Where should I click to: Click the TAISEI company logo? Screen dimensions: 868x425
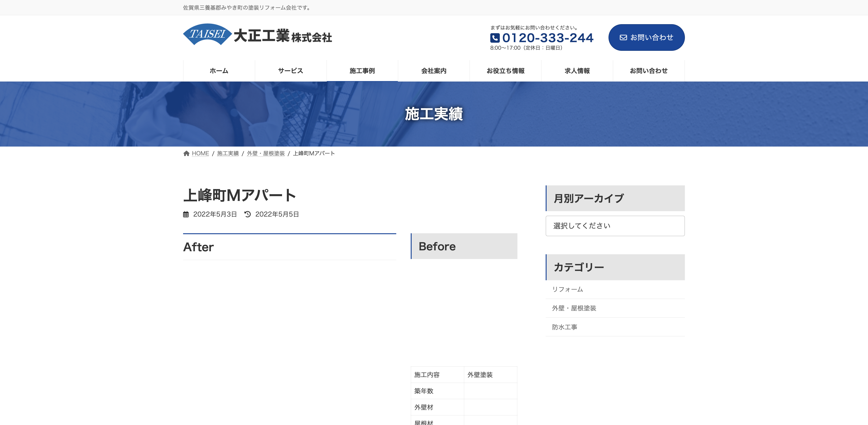tap(257, 34)
